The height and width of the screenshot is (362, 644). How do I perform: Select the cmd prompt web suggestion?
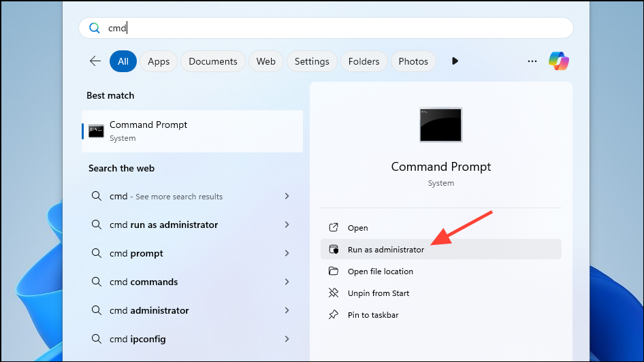click(192, 253)
